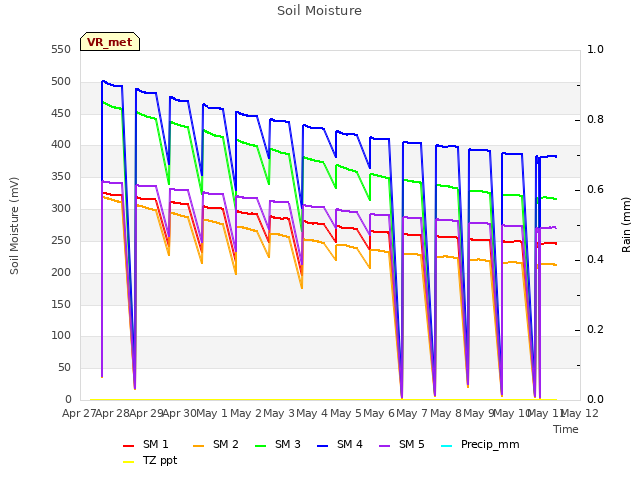Click green SM 3 legend color marker
This screenshot has height=480, width=640.
pyautogui.click(x=261, y=446)
